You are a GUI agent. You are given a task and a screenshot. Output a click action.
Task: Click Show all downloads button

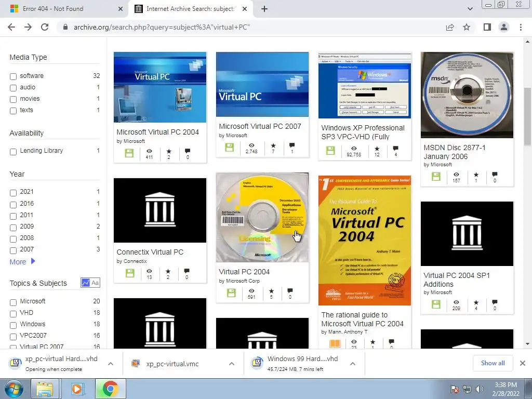point(493,363)
